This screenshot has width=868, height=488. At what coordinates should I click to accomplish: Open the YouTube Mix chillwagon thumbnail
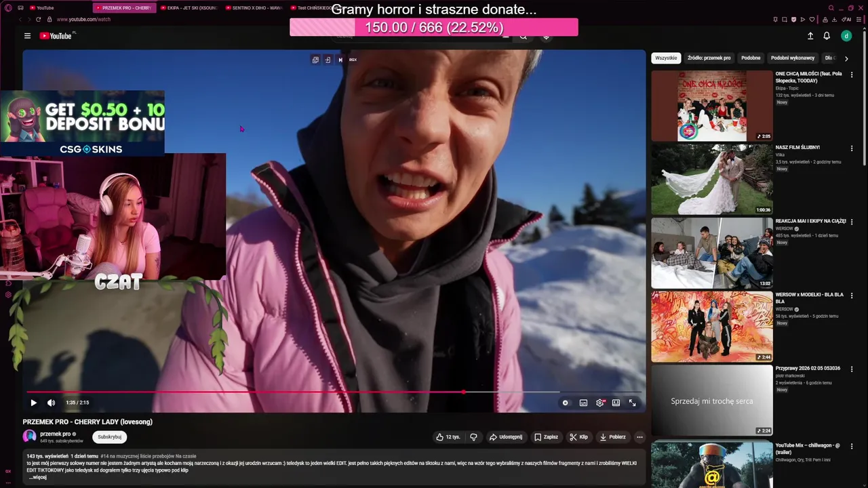[711, 465]
